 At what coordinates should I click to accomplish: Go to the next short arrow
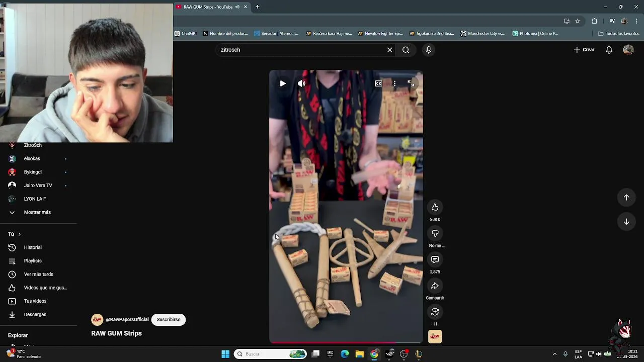click(626, 222)
